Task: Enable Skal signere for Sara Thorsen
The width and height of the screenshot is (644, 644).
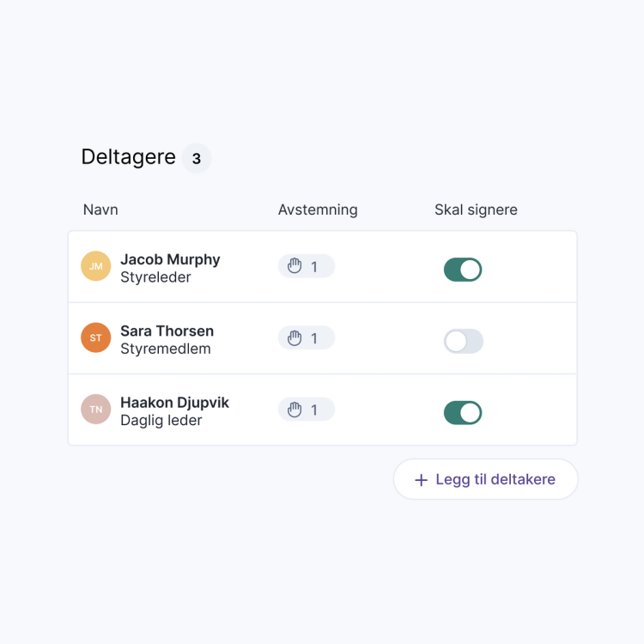Action: [463, 341]
